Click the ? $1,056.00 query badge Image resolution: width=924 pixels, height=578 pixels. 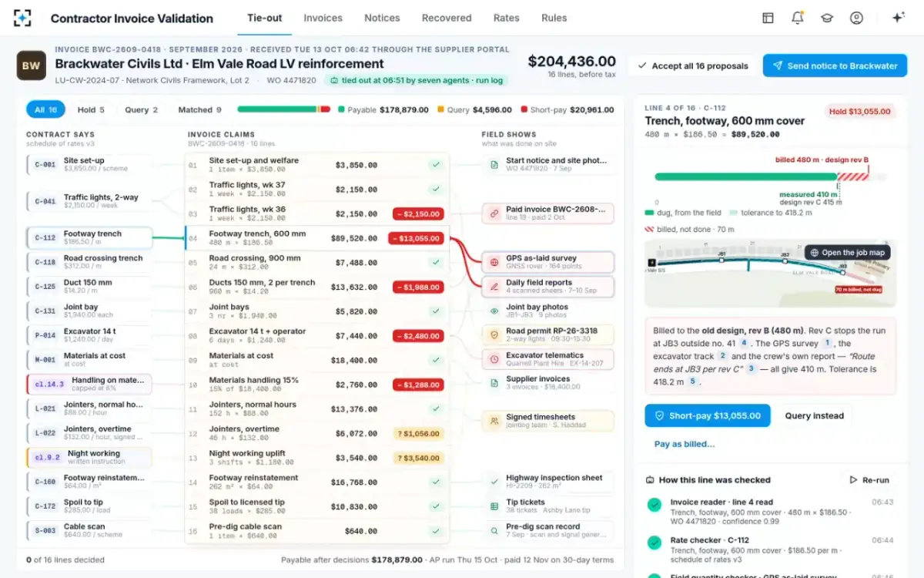coord(417,433)
